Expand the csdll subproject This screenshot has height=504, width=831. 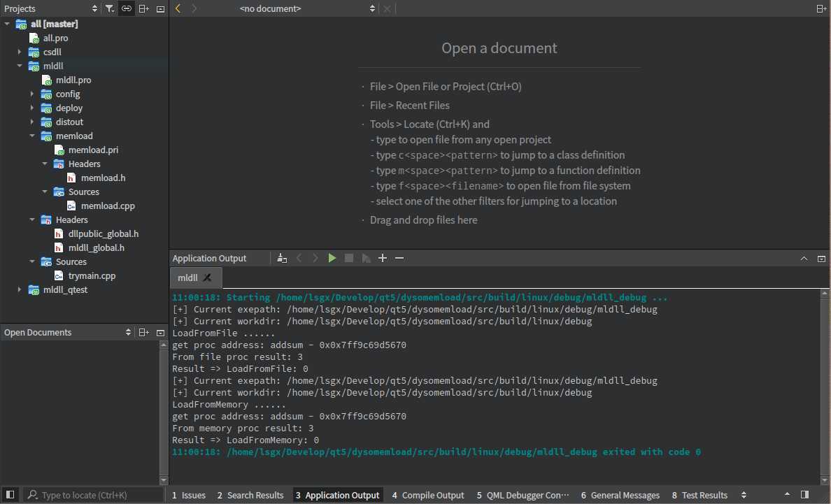(x=19, y=52)
